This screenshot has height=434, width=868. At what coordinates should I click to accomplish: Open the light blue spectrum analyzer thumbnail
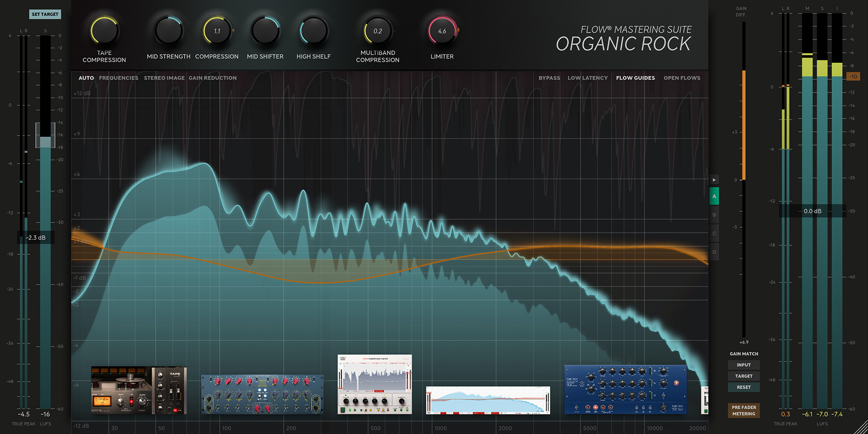click(x=488, y=400)
